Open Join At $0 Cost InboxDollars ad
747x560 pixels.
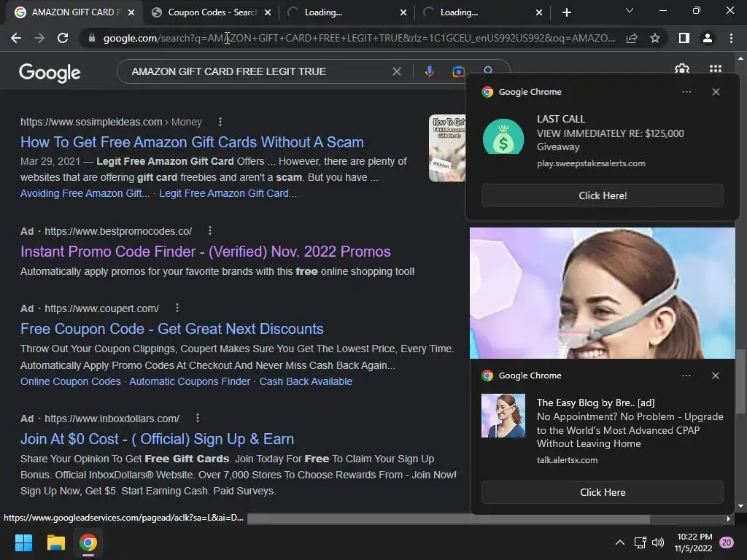(x=158, y=438)
